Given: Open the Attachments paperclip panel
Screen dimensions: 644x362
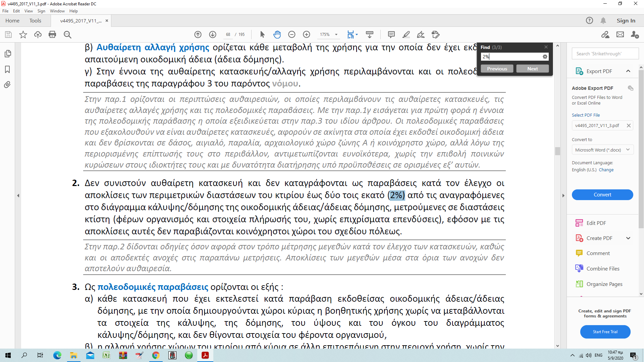Looking at the screenshot, I should click(7, 84).
